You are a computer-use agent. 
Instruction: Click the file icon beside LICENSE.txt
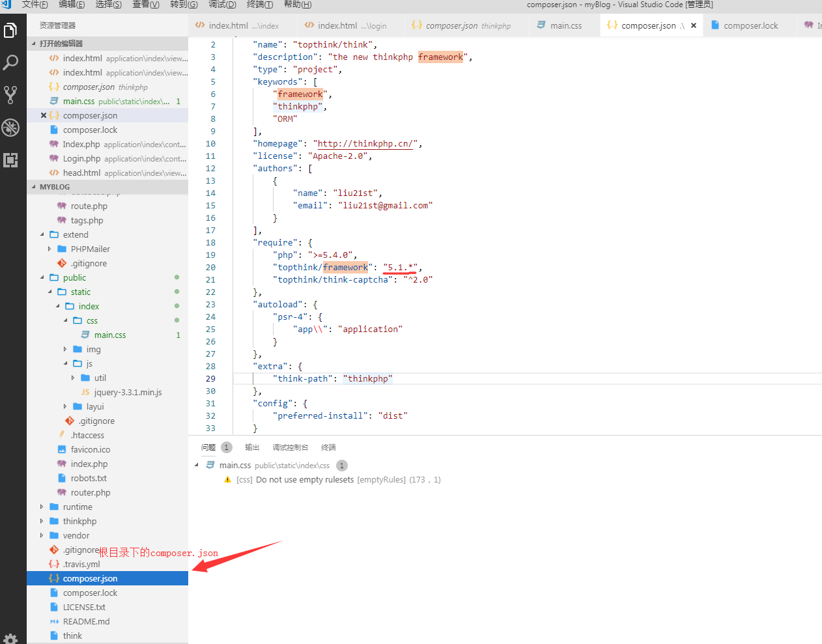[x=54, y=607]
